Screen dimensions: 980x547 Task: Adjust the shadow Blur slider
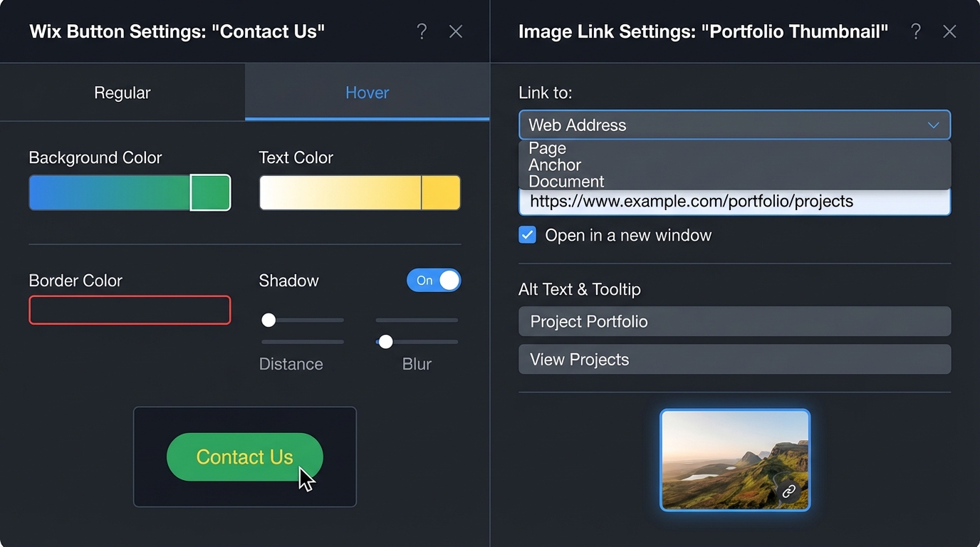coord(385,342)
